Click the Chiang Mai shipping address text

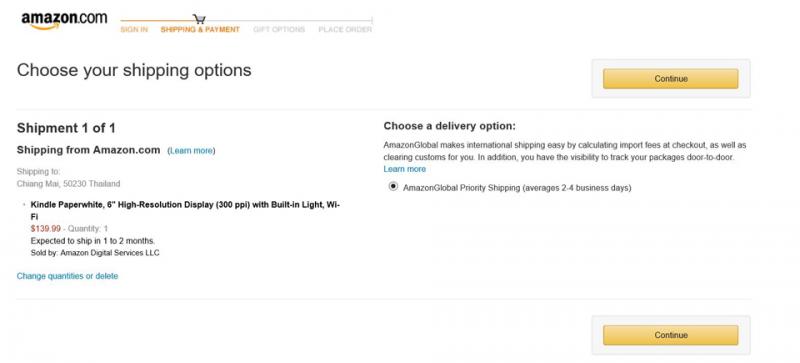coord(68,184)
